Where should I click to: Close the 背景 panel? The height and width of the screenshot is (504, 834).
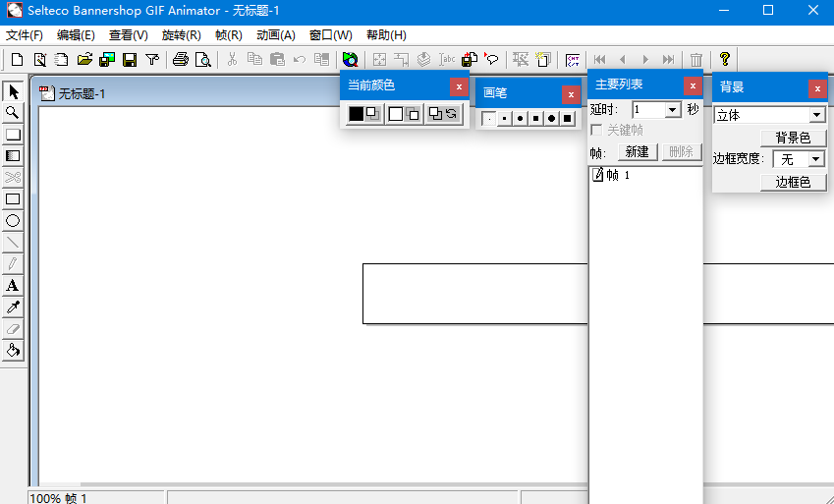click(x=817, y=88)
